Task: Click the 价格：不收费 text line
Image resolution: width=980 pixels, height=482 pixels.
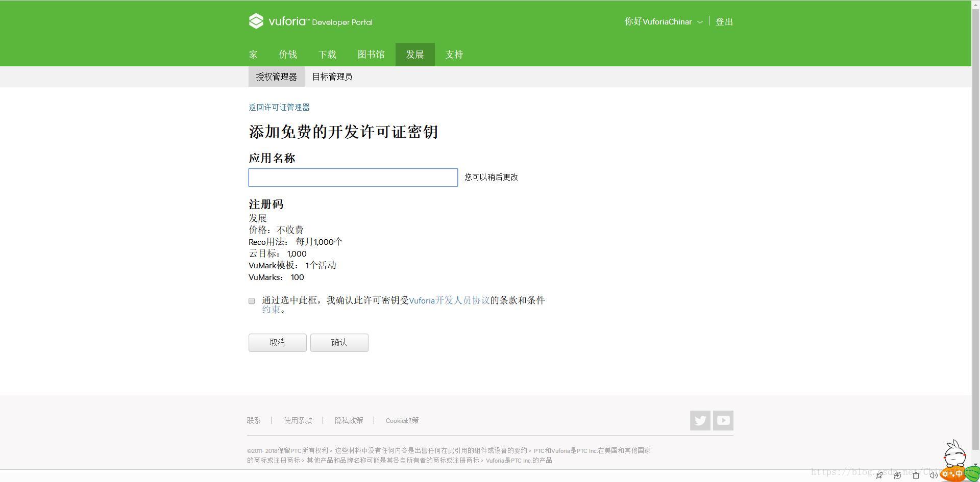Action: coord(276,230)
